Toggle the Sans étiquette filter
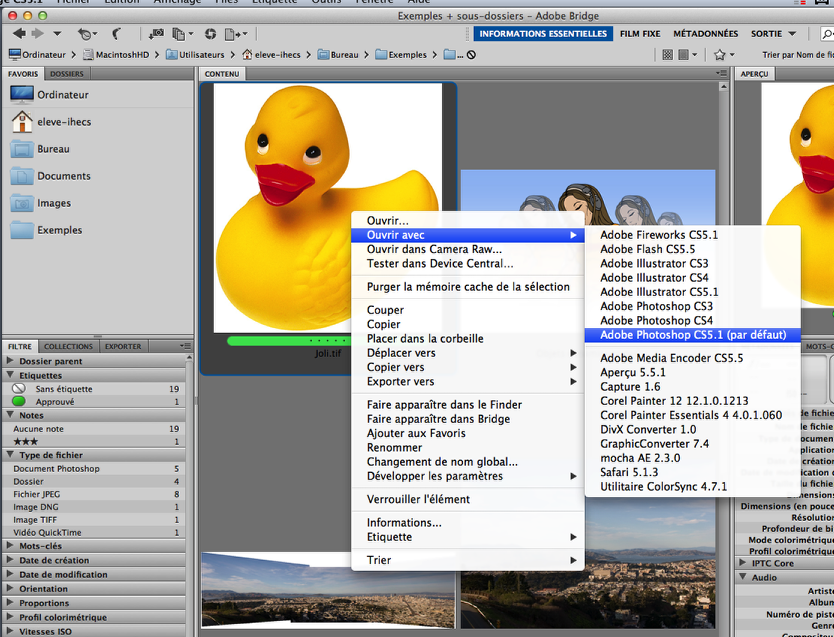Screen dimensions: 834x637 (x=94, y=389)
